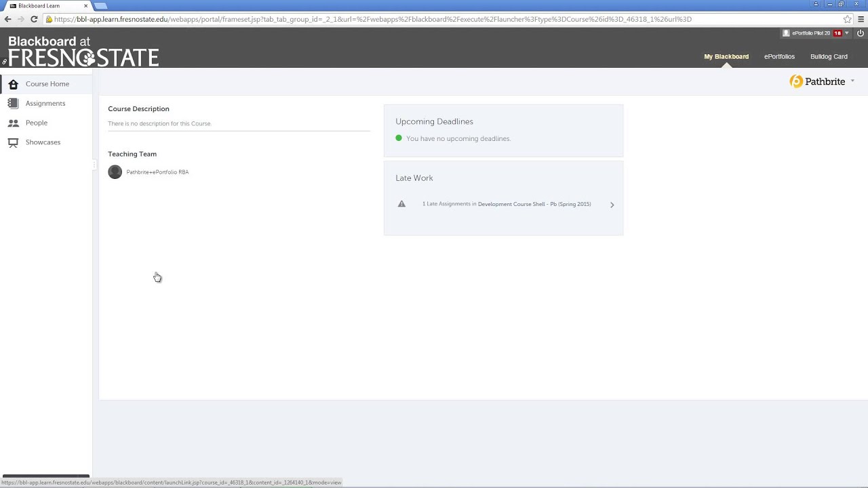Viewport: 868px width, 488px height.
Task: Open Assignments in the sidebar
Action: (x=45, y=103)
